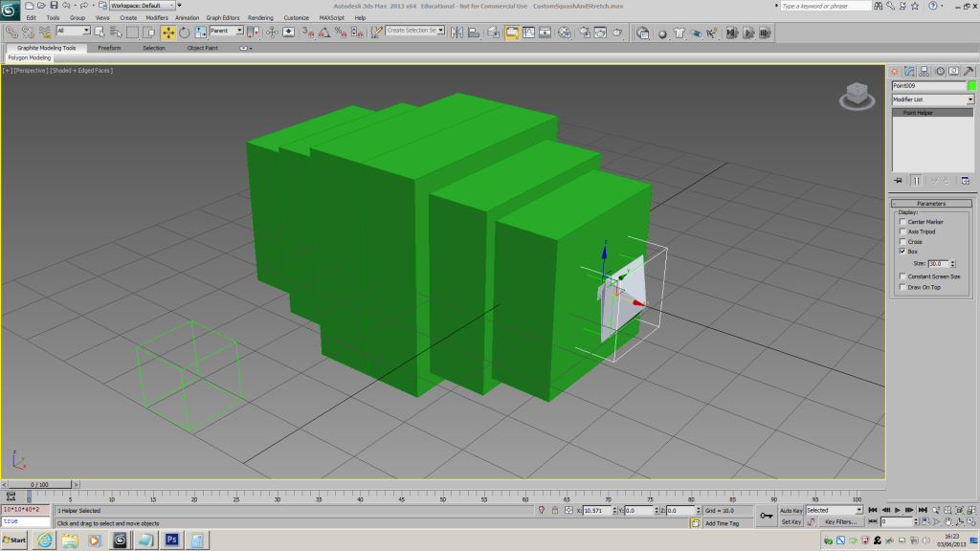Viewport: 980px width, 551px height.
Task: Click the green object color swatch
Action: click(x=971, y=86)
